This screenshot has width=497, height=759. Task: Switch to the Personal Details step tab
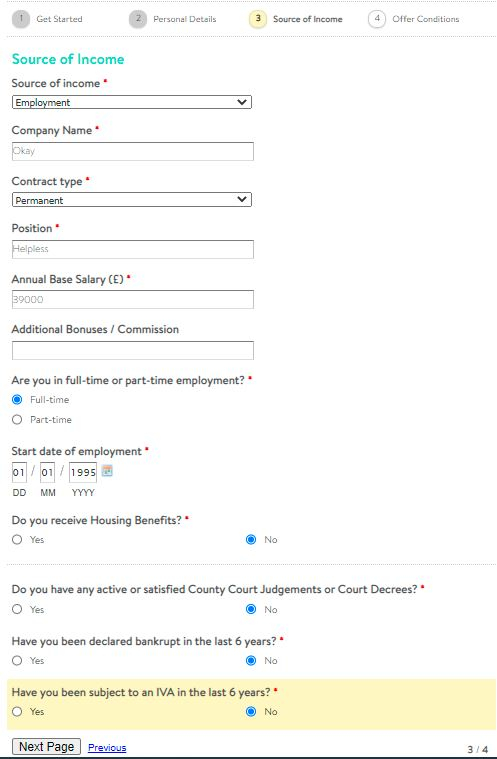[184, 19]
